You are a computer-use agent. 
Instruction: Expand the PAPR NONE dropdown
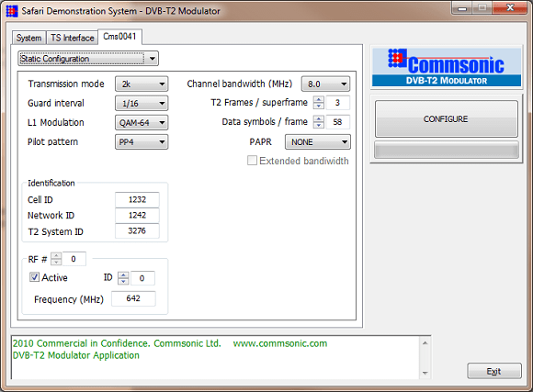coord(318,142)
